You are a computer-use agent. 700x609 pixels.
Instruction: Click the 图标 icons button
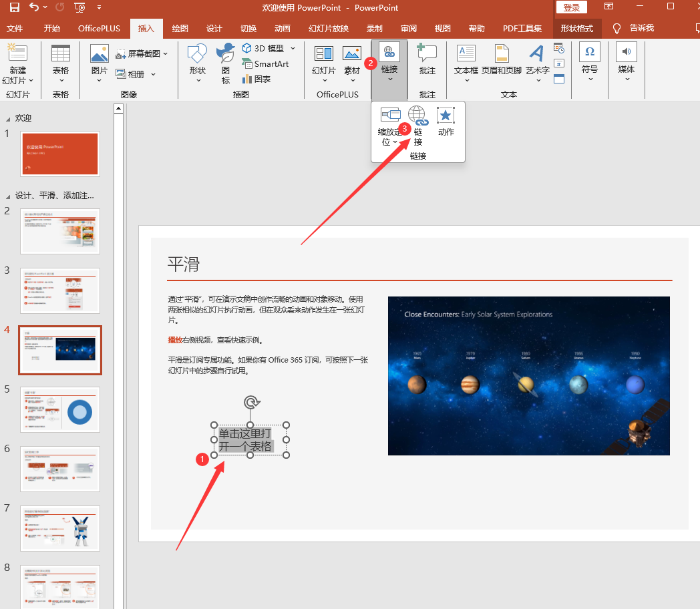click(x=226, y=63)
